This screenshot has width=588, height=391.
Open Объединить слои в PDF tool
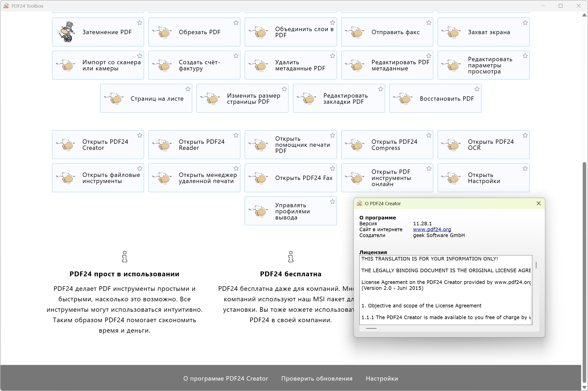[291, 32]
